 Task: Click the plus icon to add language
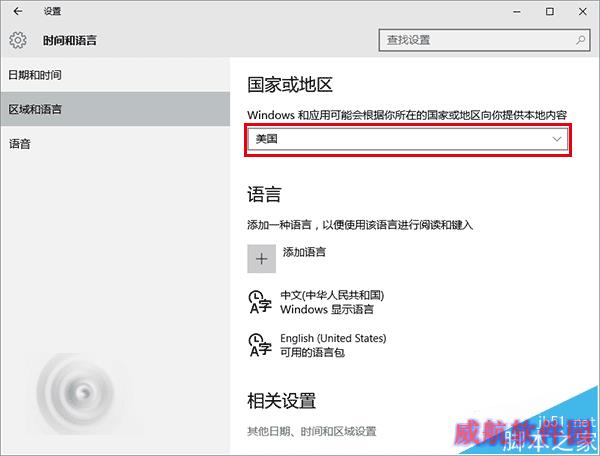tap(261, 259)
